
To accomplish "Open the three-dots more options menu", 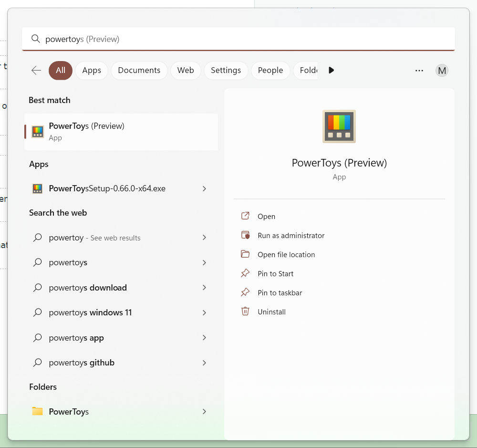I will [x=419, y=71].
